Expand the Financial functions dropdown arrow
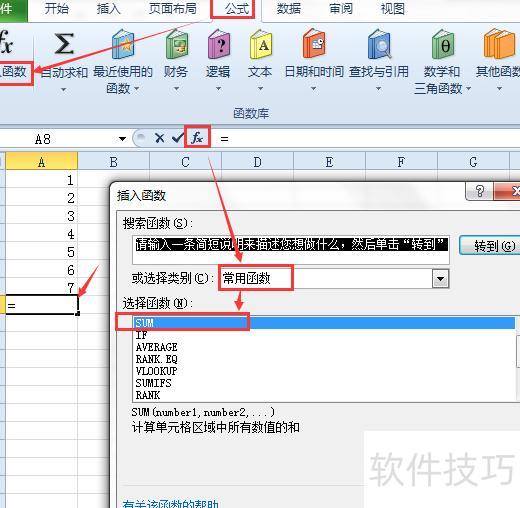This screenshot has height=508, width=520. pos(177,89)
